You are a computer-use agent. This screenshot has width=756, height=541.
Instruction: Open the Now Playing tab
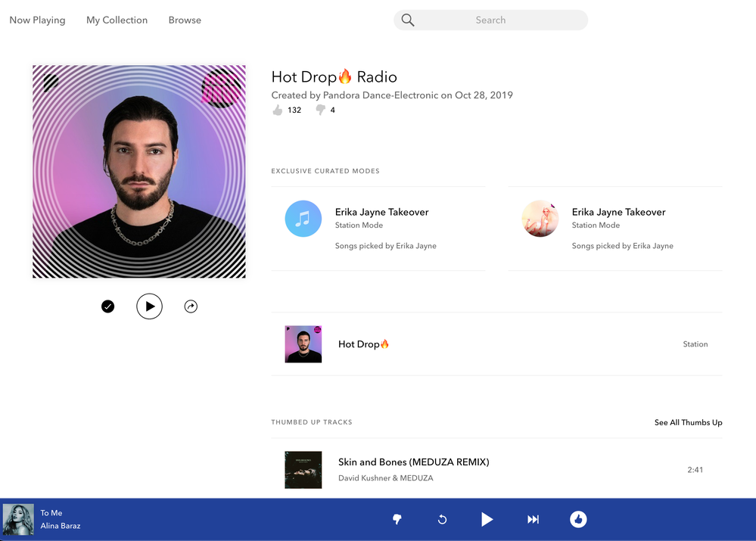point(37,20)
